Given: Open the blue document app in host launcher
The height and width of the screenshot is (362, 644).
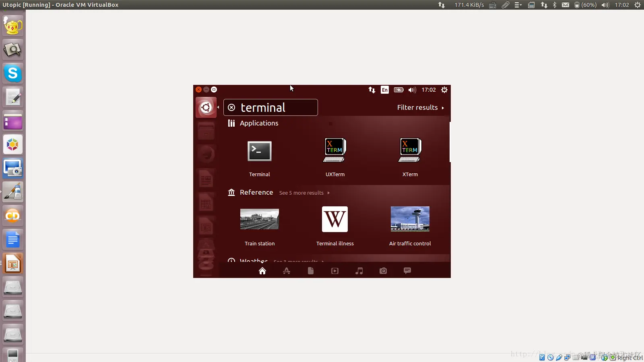Looking at the screenshot, I should point(13,240).
